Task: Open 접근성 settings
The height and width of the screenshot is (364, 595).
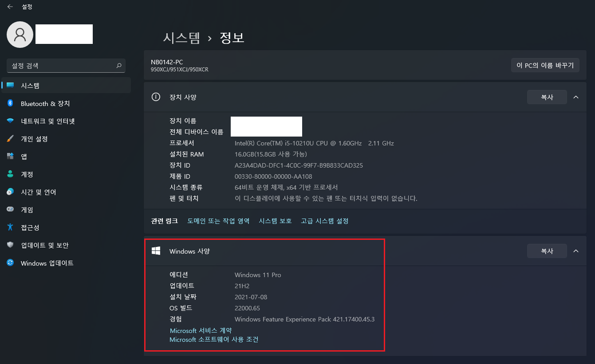Action: [x=66, y=227]
